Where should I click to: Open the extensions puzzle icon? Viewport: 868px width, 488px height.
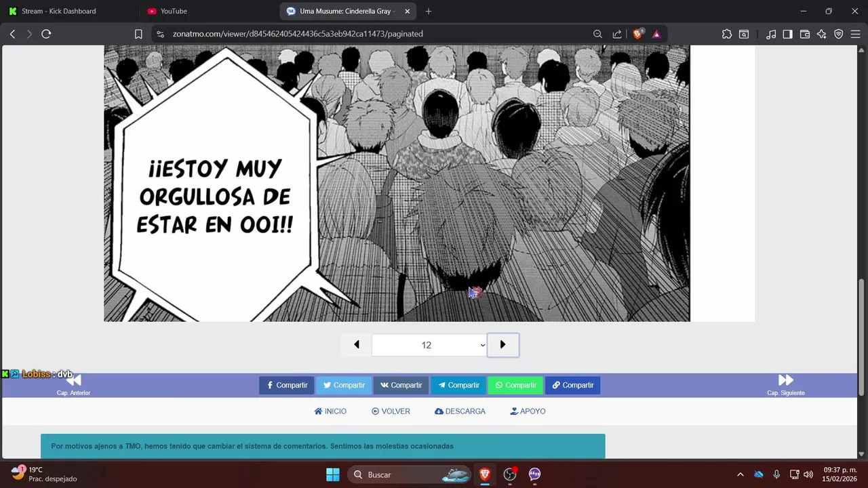(727, 34)
